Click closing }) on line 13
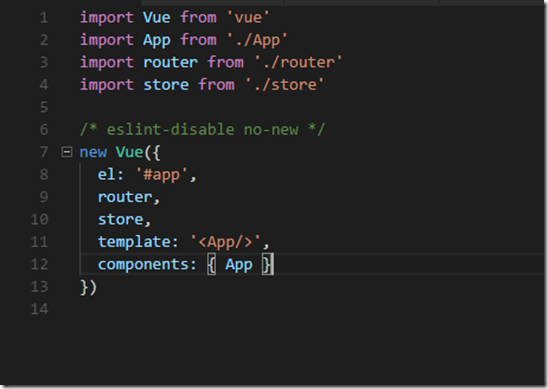This screenshot has width=548, height=389. pos(88,287)
